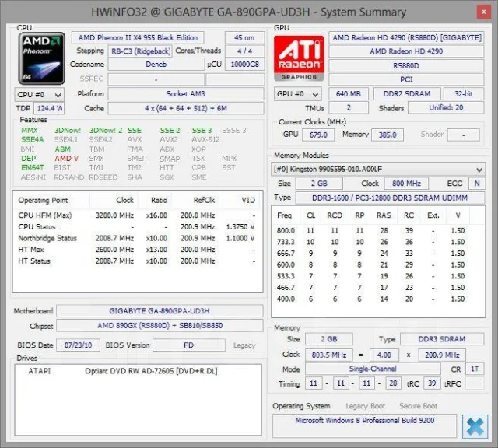Click the Socket AM3 platform field

[x=186, y=94]
